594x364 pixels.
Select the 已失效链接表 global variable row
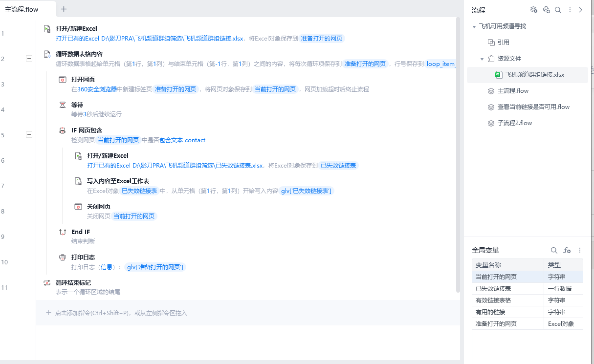(507, 289)
